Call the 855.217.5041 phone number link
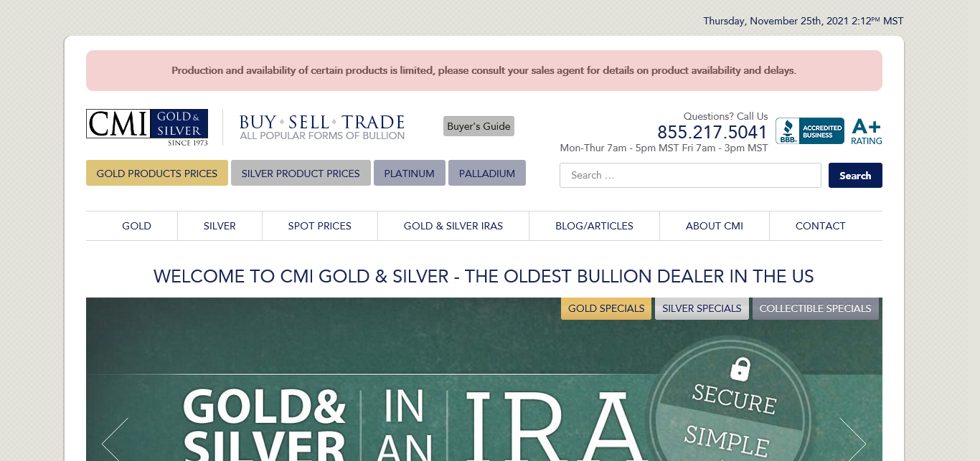Screen dimensions: 980x461 coord(712,132)
